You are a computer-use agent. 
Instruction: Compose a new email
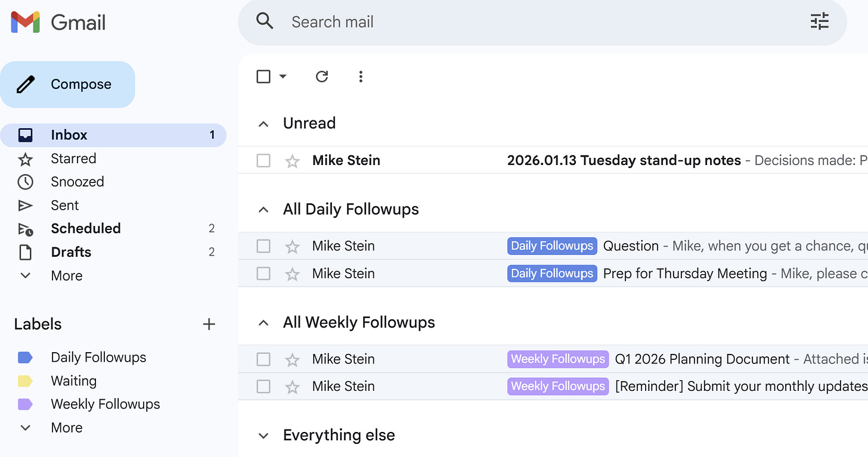coord(67,85)
